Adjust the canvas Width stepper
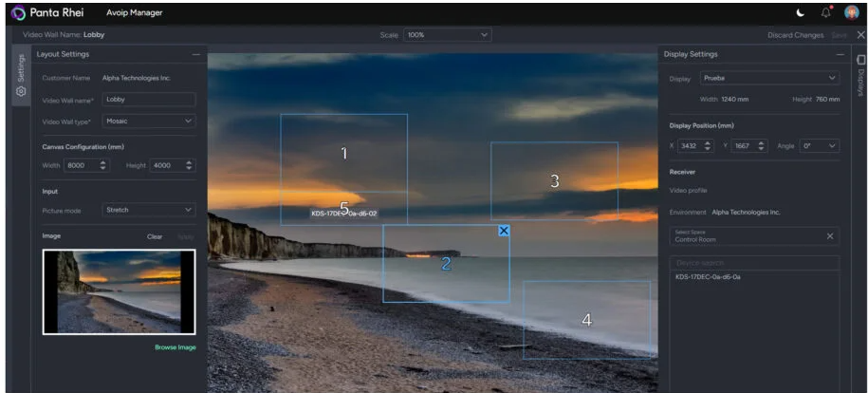This screenshot has height=393, width=868. pos(103,165)
